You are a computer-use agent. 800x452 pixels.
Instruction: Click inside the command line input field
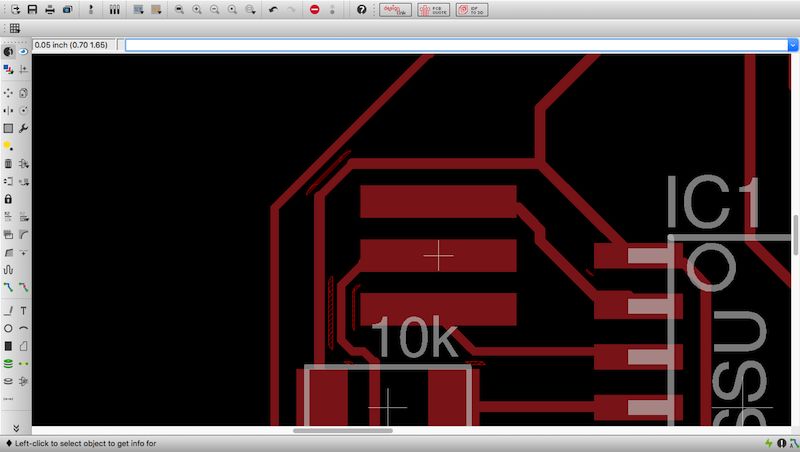(x=456, y=45)
